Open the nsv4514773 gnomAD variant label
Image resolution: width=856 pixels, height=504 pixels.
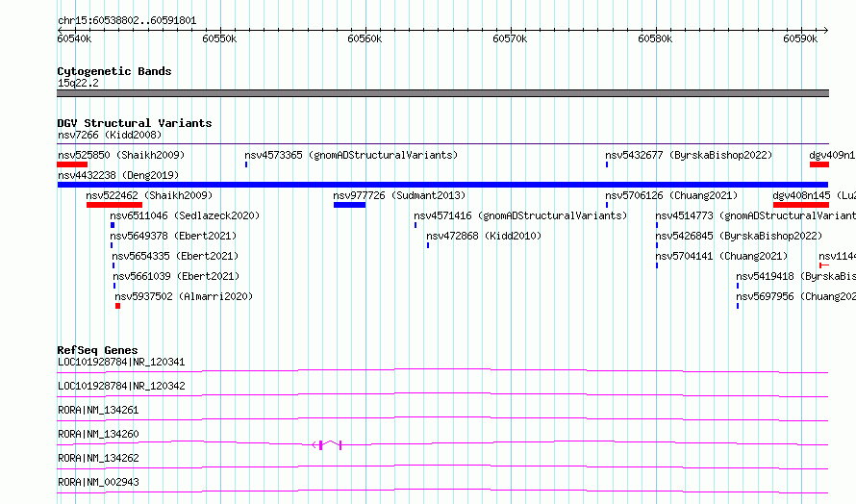pos(756,215)
